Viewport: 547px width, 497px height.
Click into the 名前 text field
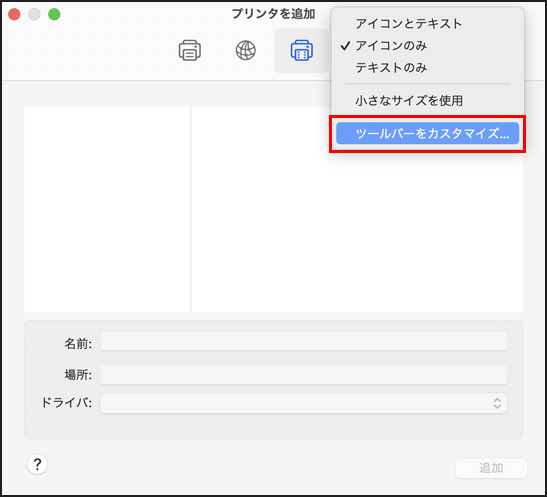(x=304, y=341)
